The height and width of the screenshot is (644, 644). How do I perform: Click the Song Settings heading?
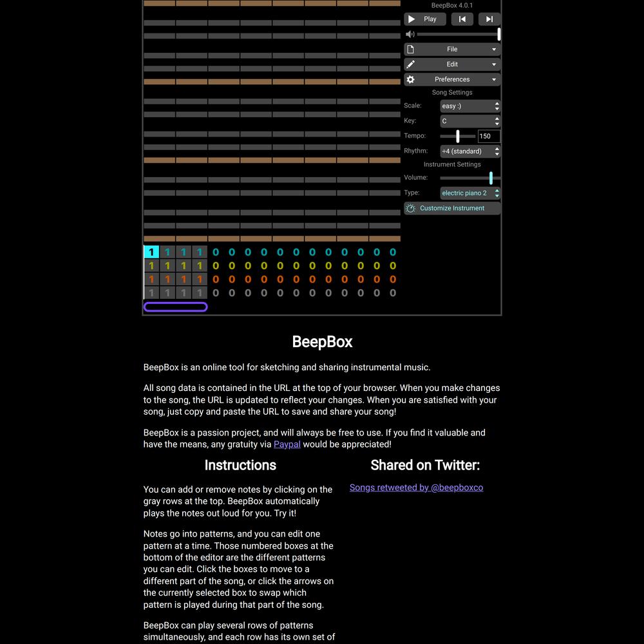(x=452, y=92)
